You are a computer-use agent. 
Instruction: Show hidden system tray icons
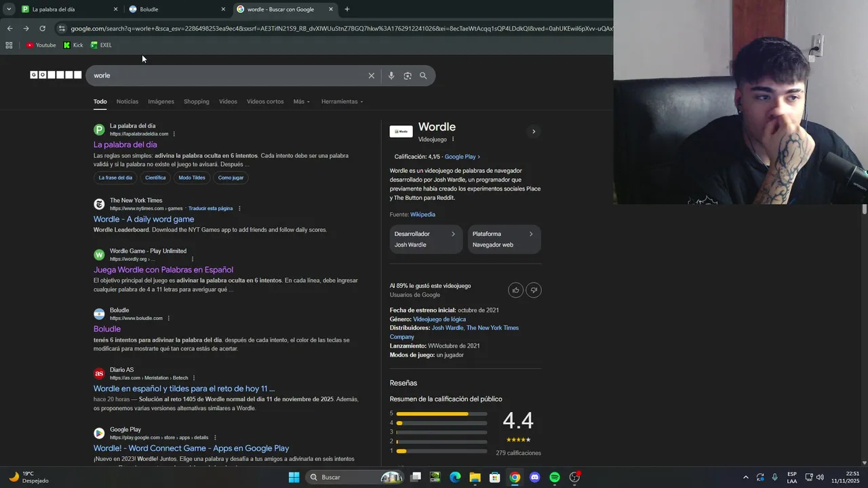coord(746,477)
